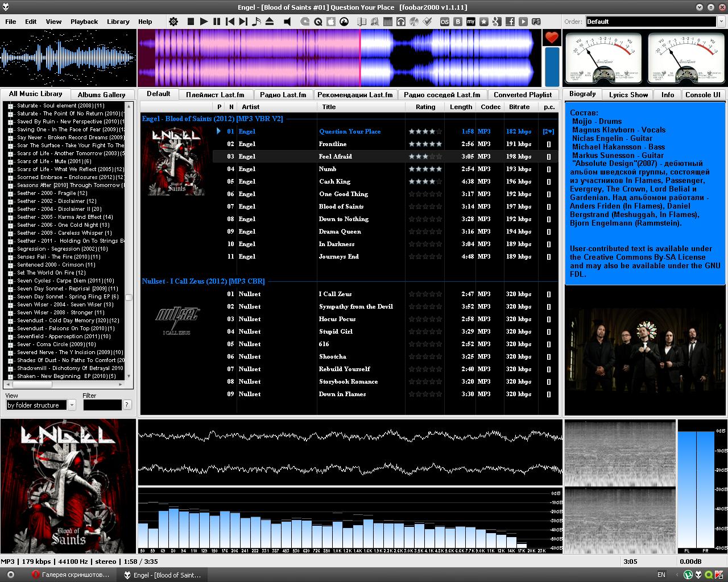Toggle the red heart love button
This screenshot has height=582, width=728.
[x=551, y=38]
